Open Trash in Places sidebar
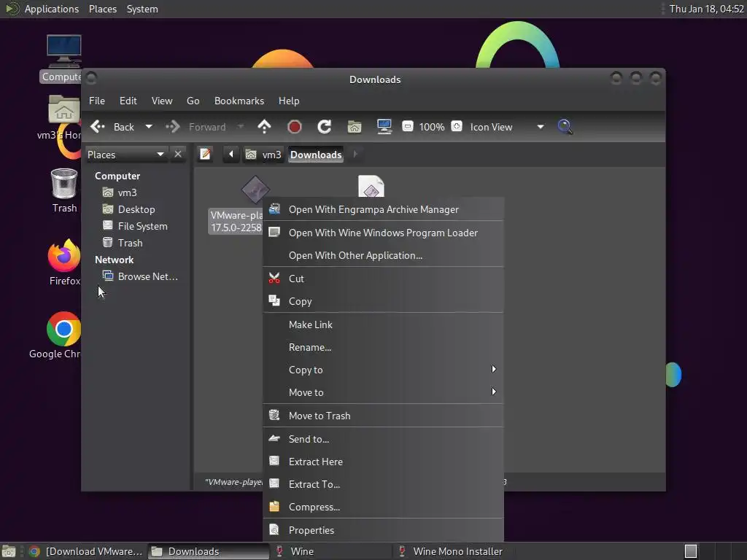Viewport: 747px width, 560px height. (x=130, y=243)
